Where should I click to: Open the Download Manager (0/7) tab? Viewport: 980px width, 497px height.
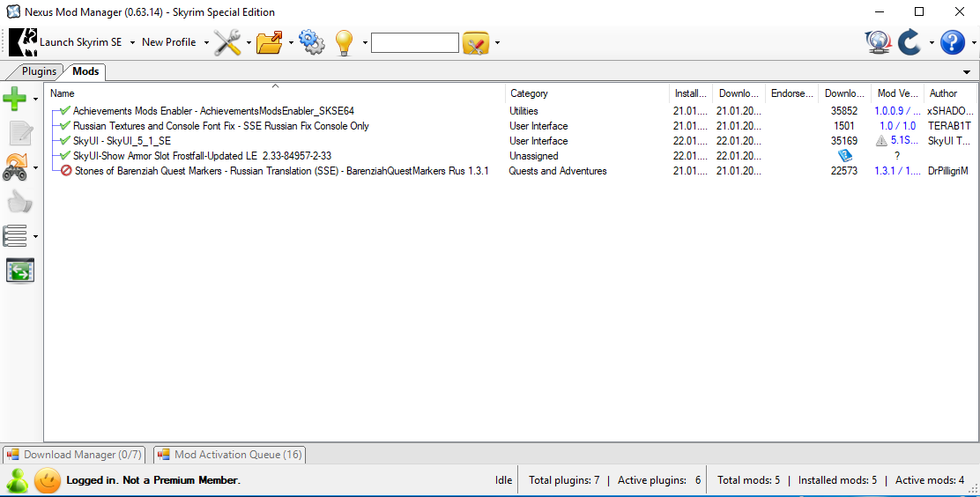click(74, 455)
